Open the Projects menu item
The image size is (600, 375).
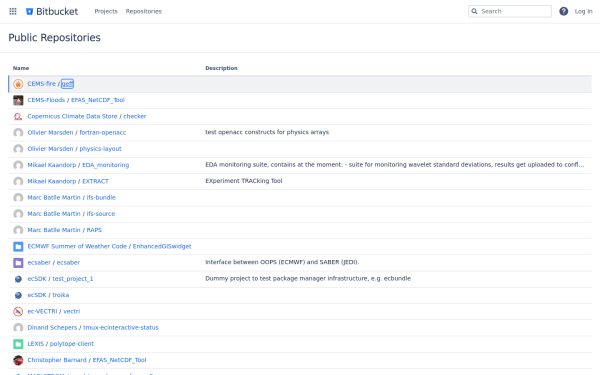coord(106,11)
